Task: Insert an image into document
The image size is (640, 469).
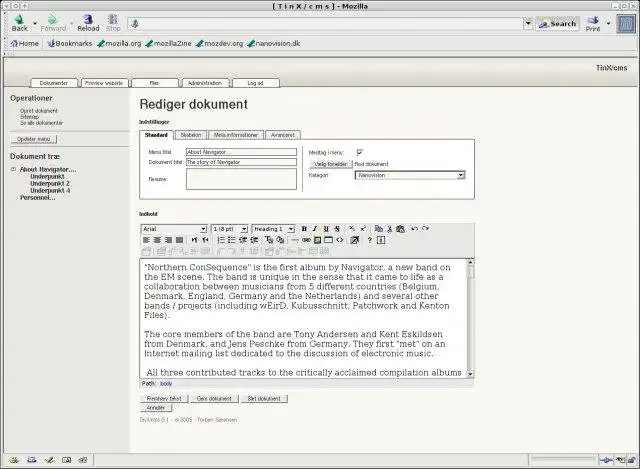Action: [x=317, y=240]
